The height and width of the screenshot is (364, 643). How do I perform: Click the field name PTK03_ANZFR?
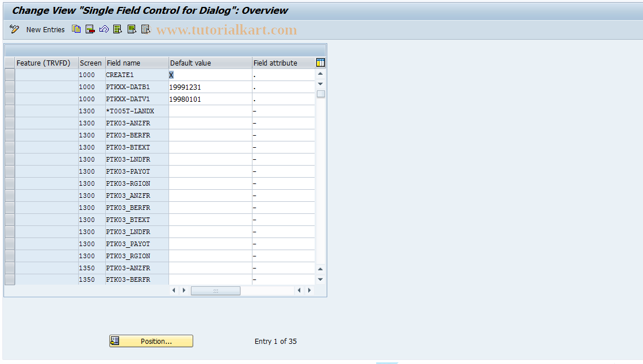(128, 196)
